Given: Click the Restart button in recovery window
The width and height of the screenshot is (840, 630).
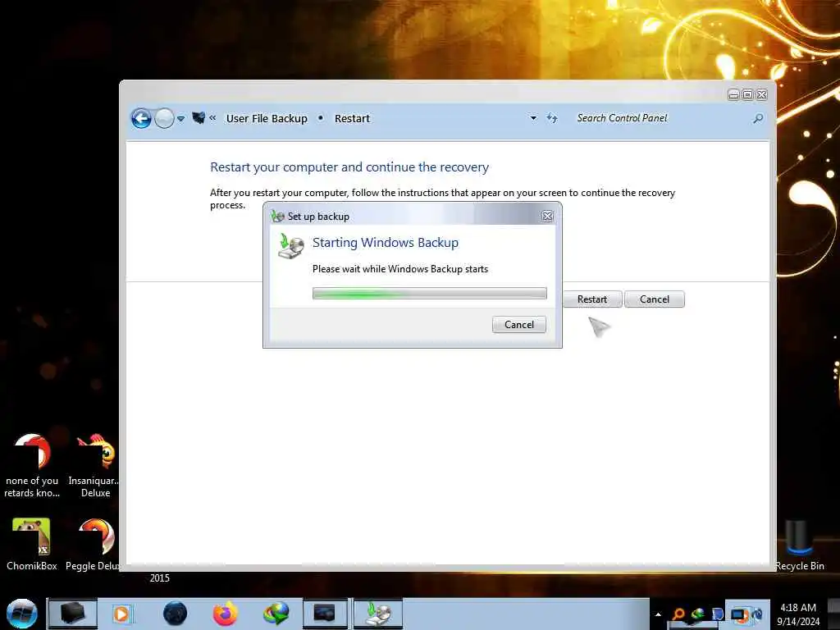Looking at the screenshot, I should coord(592,299).
